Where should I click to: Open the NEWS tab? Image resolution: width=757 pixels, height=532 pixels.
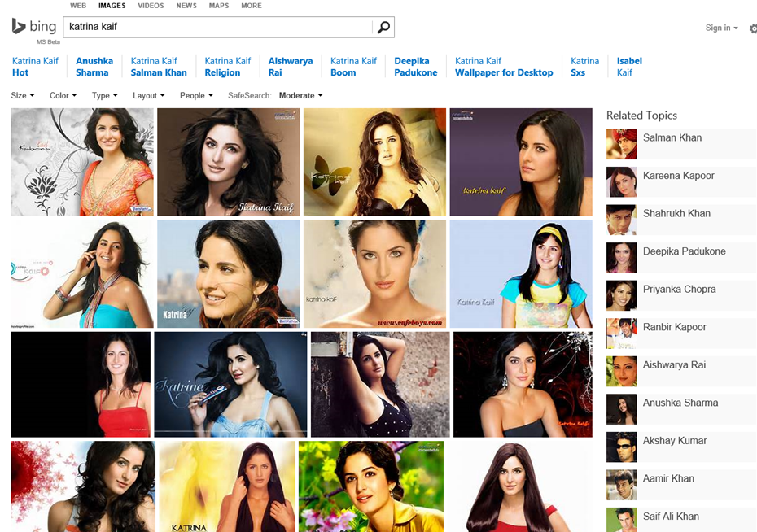tap(186, 6)
